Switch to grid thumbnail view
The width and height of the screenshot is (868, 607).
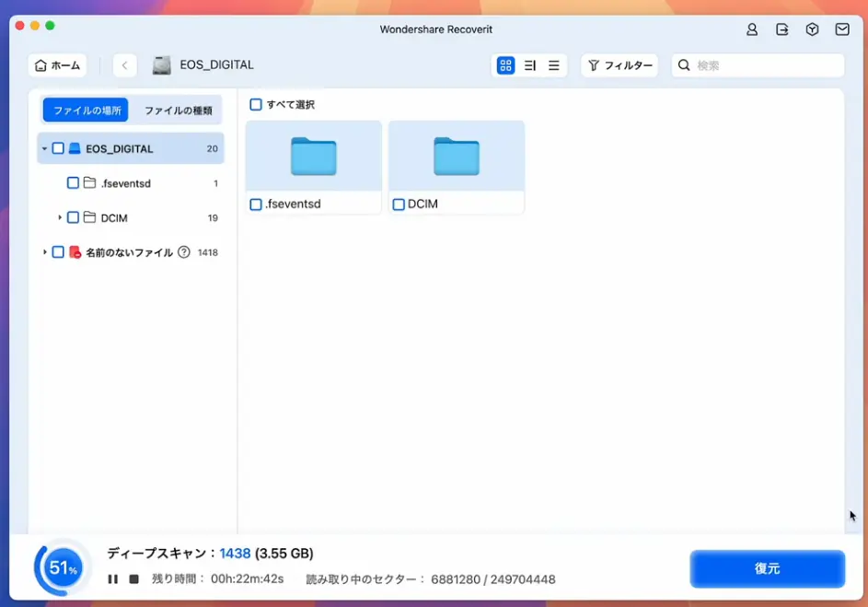[x=505, y=65]
